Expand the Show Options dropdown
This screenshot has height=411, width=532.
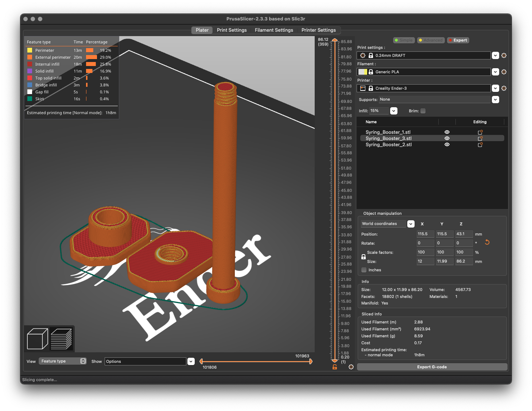coord(191,361)
